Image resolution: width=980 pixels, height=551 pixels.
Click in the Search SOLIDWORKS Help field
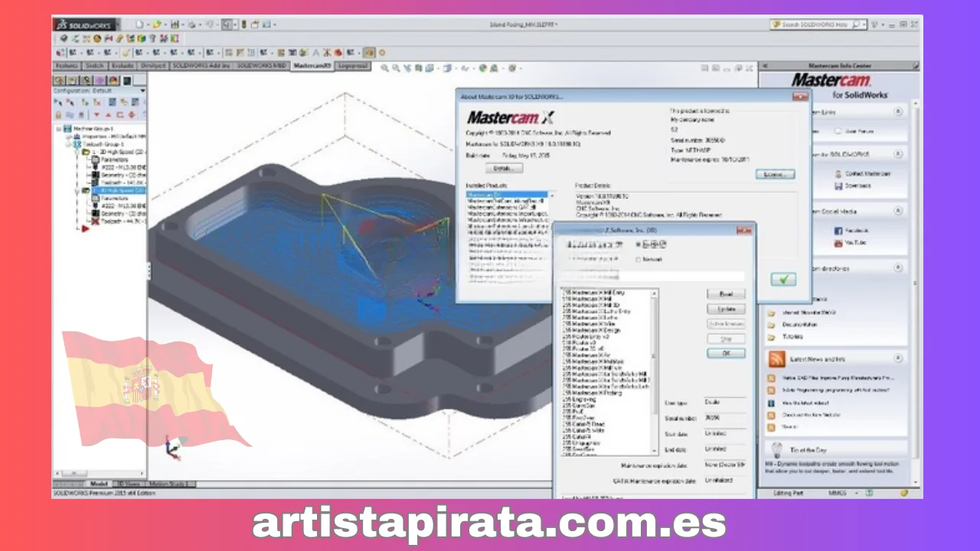click(819, 24)
